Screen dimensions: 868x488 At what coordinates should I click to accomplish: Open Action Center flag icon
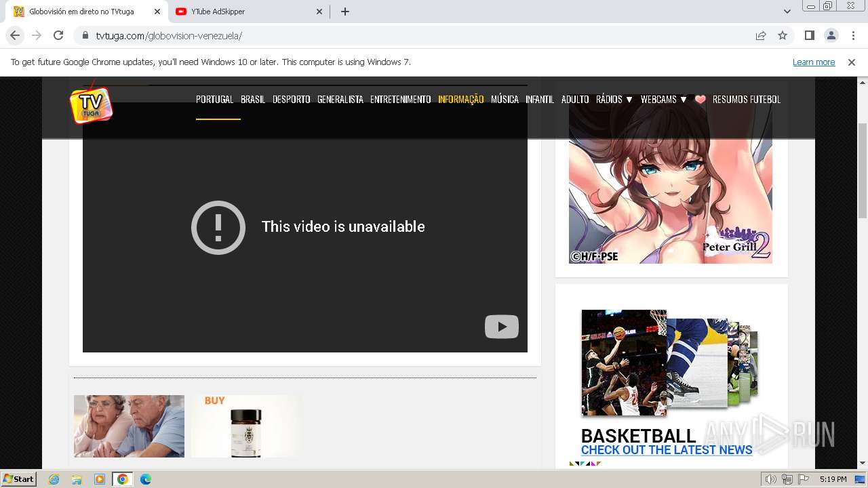(x=804, y=479)
